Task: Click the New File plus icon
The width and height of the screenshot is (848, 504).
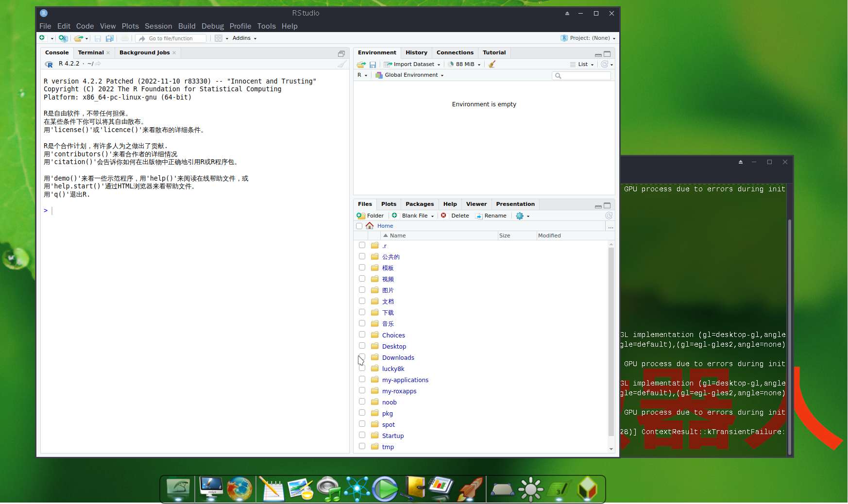Action: coord(42,38)
